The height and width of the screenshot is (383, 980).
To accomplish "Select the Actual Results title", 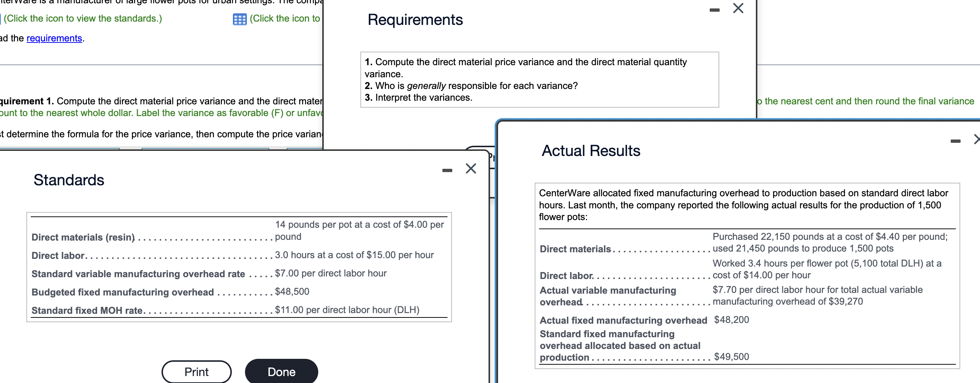I will point(591,150).
